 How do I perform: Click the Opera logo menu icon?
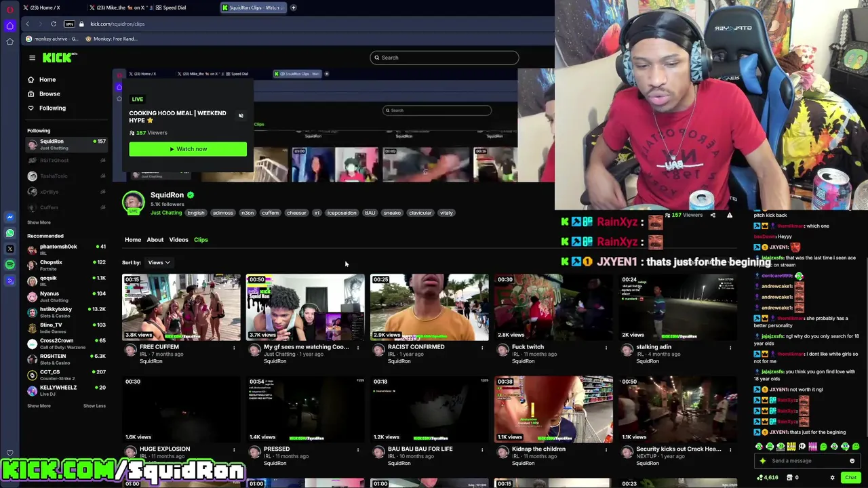[x=9, y=9]
